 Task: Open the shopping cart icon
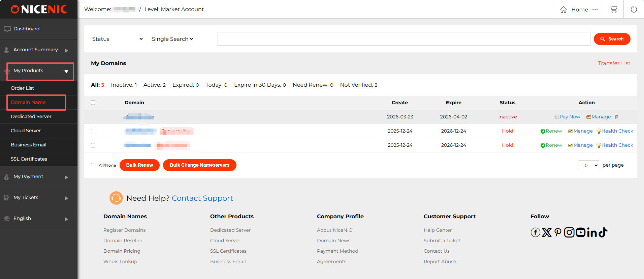coord(613,9)
